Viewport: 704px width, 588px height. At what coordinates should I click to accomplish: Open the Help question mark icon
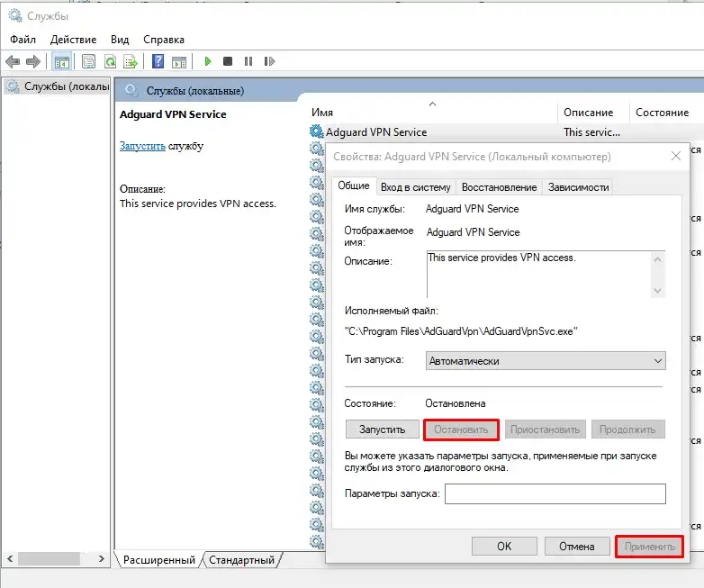pyautogui.click(x=158, y=61)
